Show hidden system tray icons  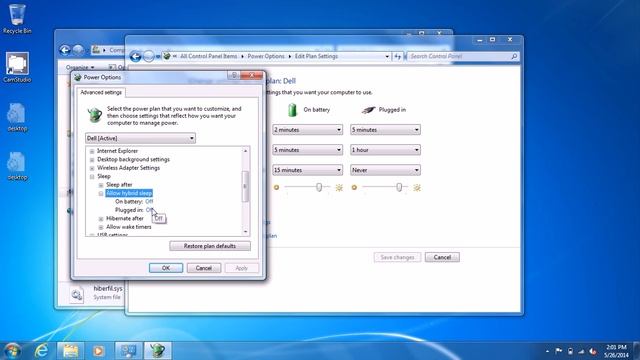pos(547,351)
